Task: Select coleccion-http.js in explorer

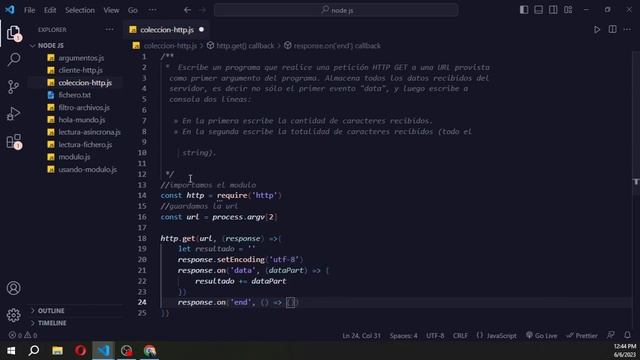Action: click(x=85, y=83)
